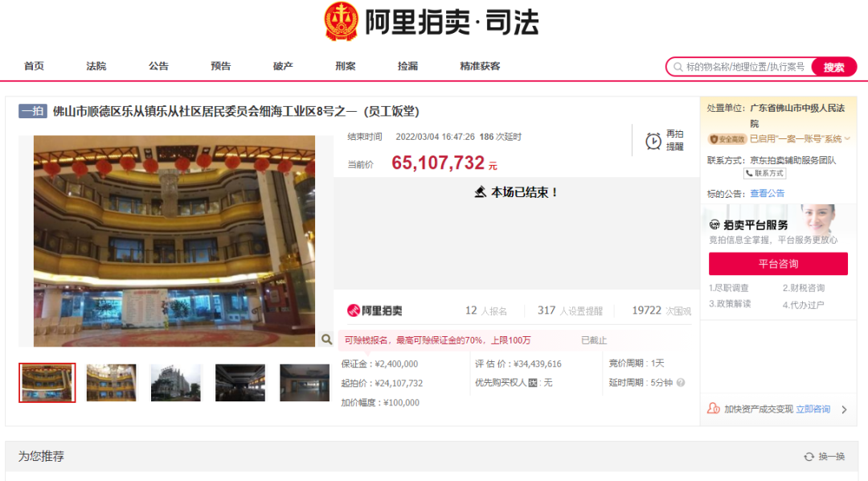Select the second lobby thumbnail
The image size is (868, 481).
point(111,383)
